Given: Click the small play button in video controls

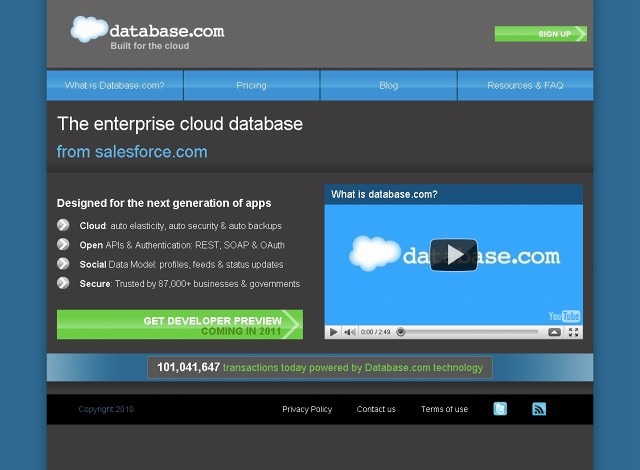Looking at the screenshot, I should coord(333,332).
